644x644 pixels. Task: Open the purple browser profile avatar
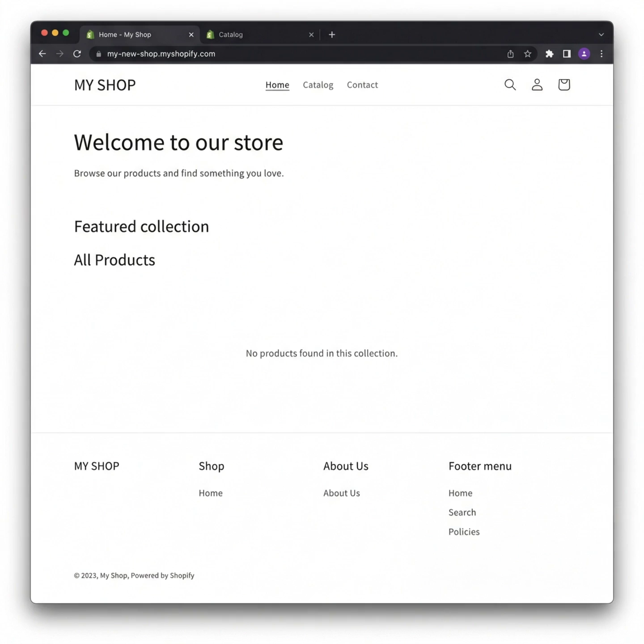pyautogui.click(x=584, y=54)
